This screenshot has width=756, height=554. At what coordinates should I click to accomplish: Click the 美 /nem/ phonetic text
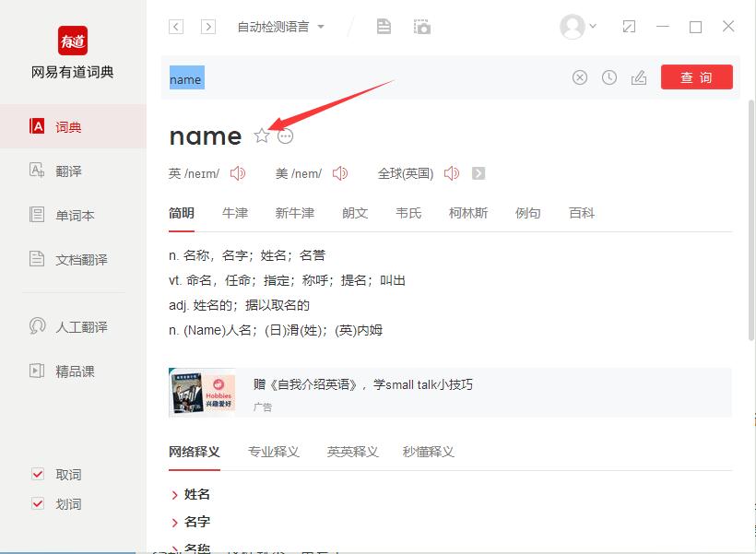click(299, 173)
